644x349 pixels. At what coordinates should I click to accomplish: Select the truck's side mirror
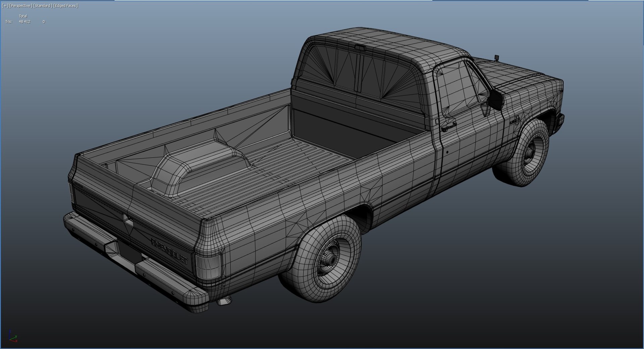[496, 99]
